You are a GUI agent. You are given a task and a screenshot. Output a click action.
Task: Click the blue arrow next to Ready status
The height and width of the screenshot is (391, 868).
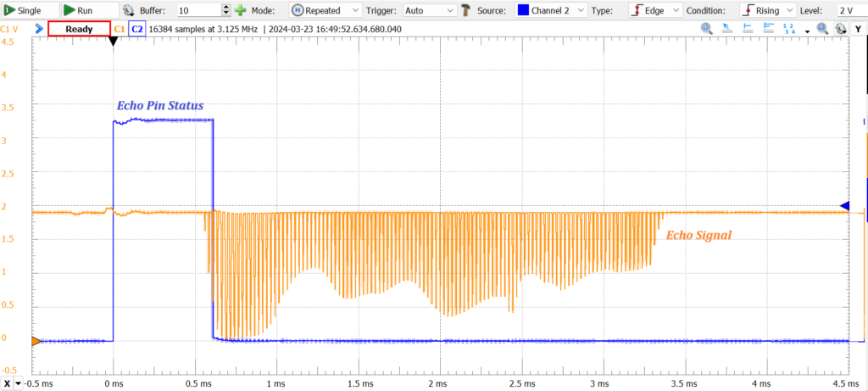[39, 29]
